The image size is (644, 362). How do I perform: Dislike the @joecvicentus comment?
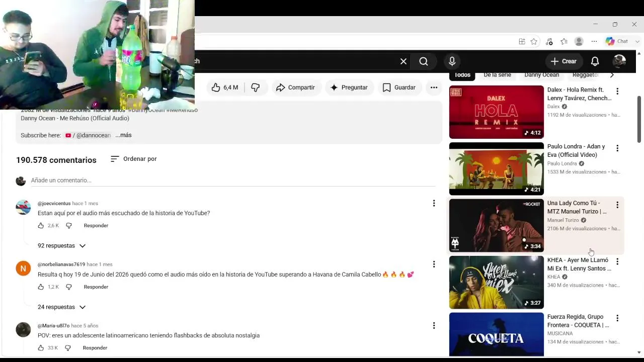[69, 226]
